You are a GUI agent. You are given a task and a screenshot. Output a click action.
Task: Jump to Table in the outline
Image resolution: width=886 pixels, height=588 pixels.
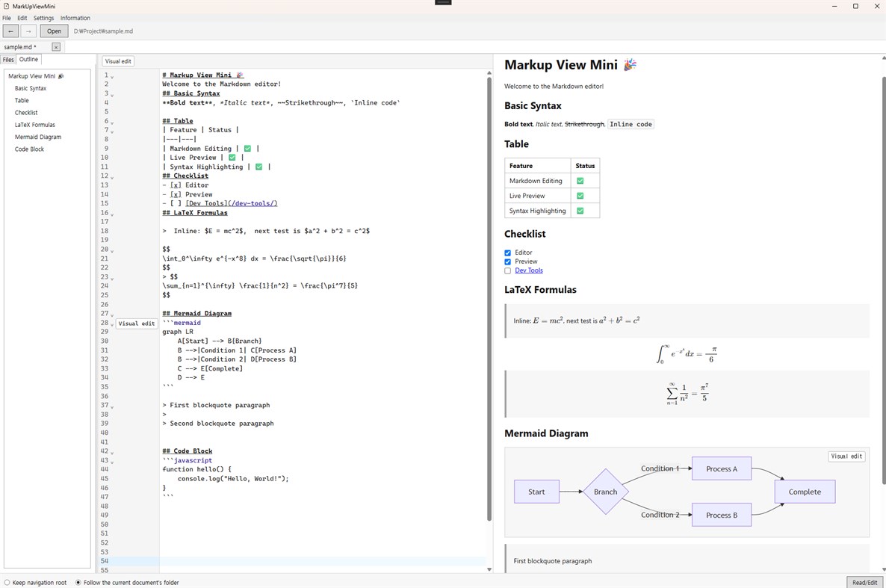(x=22, y=100)
